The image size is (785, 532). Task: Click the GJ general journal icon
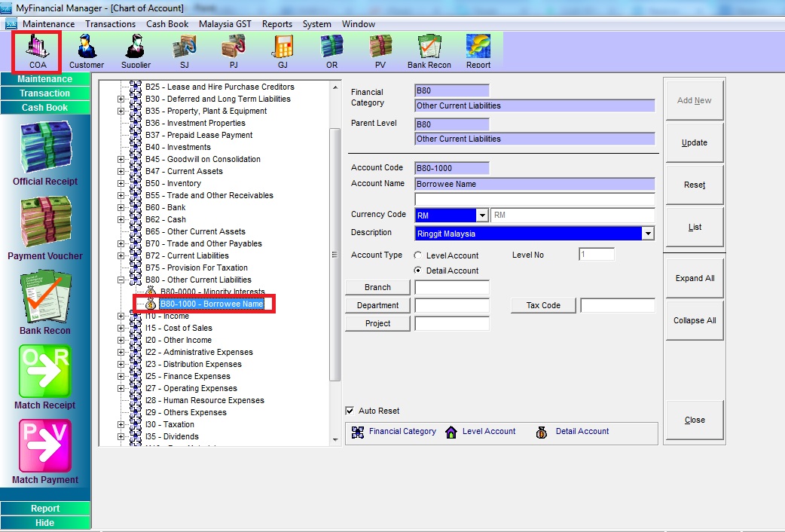pos(283,50)
